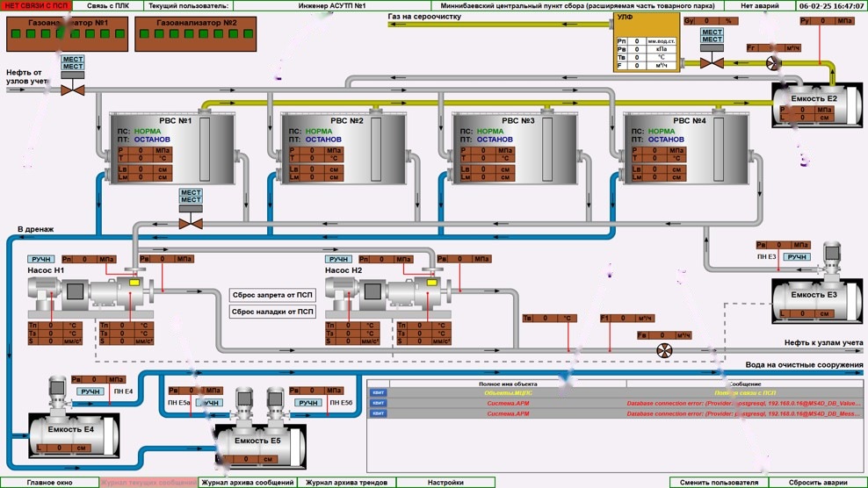868x488 pixels.
Task: Click the date and time display
Action: pyautogui.click(x=831, y=5)
